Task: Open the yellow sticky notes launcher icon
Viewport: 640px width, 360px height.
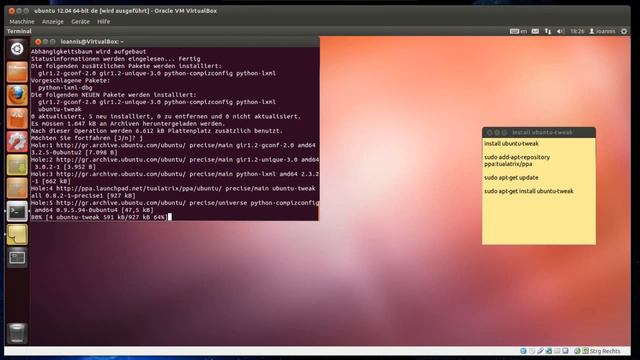Action: (17, 234)
